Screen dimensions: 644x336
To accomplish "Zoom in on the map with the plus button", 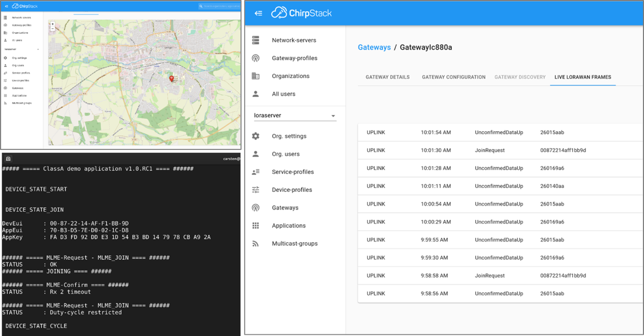I will [53, 24].
